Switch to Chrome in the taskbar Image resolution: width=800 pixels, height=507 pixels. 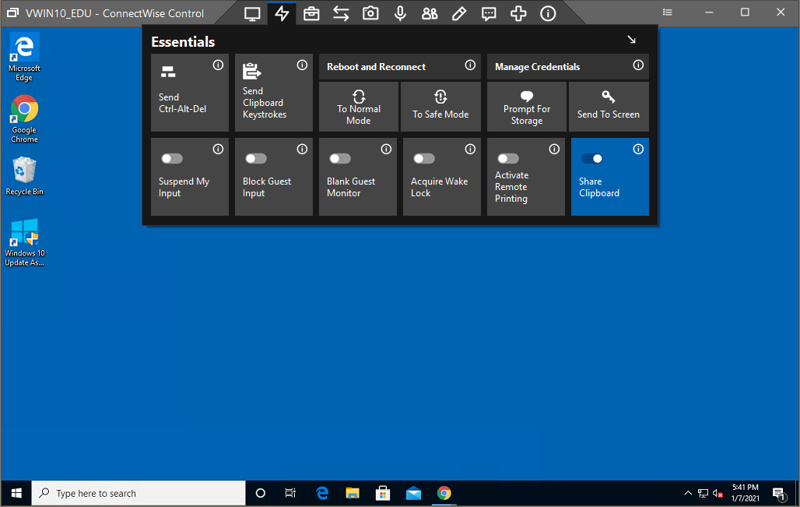pyautogui.click(x=444, y=493)
